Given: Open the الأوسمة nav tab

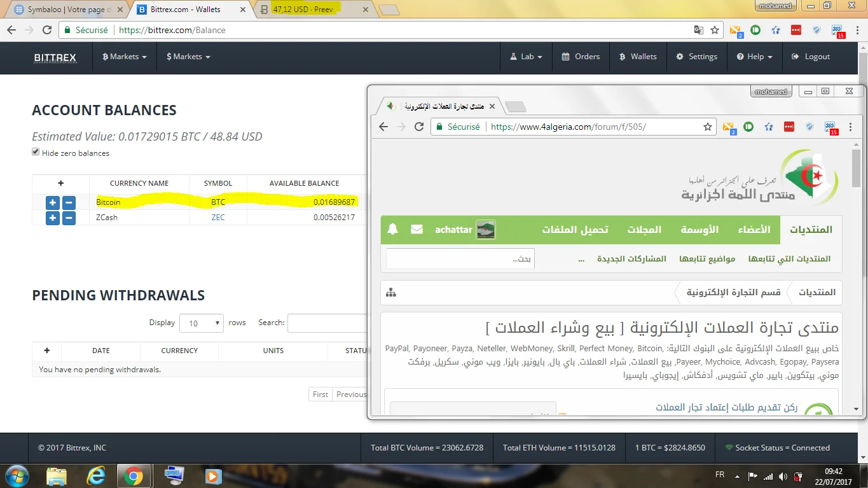Looking at the screenshot, I should [x=699, y=229].
